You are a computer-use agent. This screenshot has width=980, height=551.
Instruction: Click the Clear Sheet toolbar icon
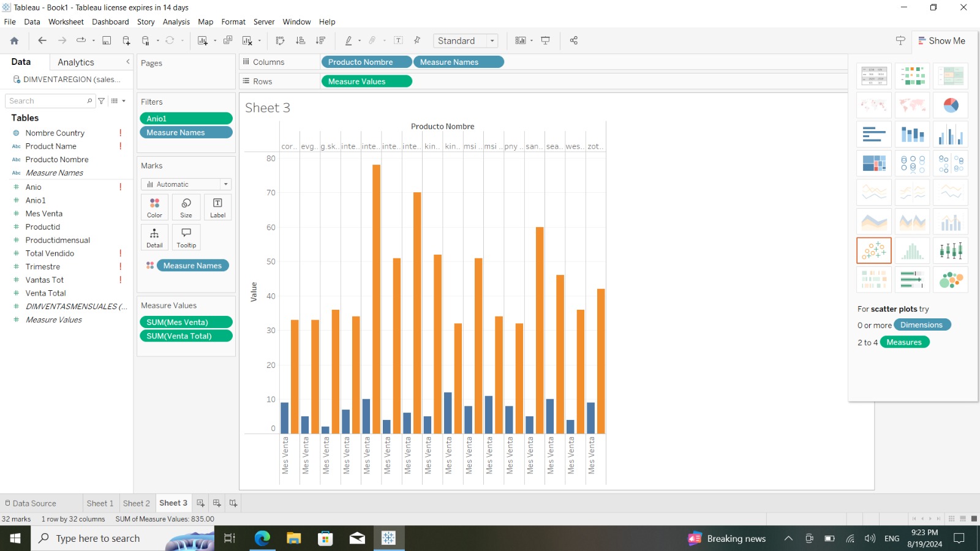click(x=246, y=40)
